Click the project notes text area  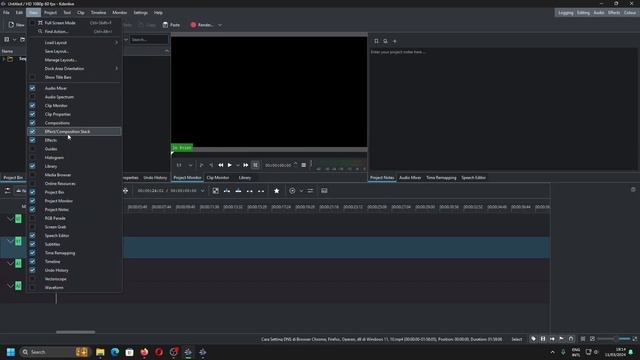pyautogui.click(x=502, y=109)
